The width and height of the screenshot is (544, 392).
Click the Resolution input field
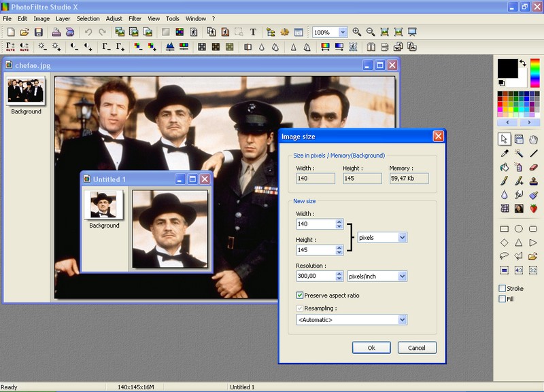316,276
